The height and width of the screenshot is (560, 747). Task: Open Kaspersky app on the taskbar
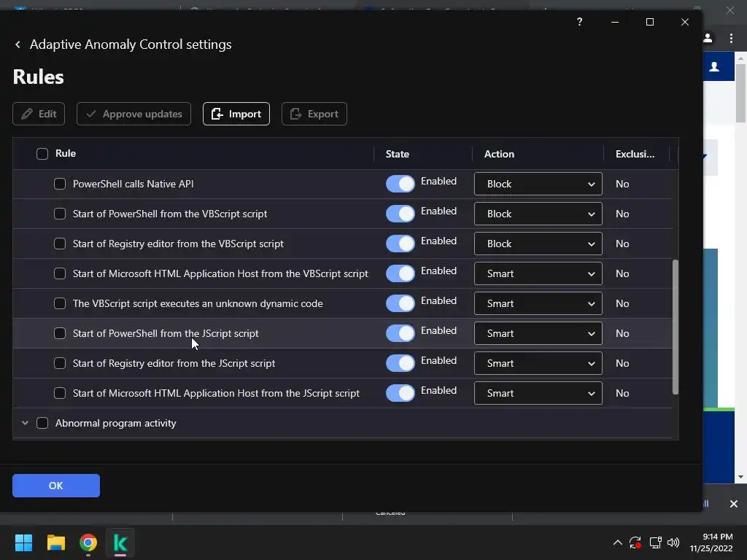pyautogui.click(x=120, y=542)
